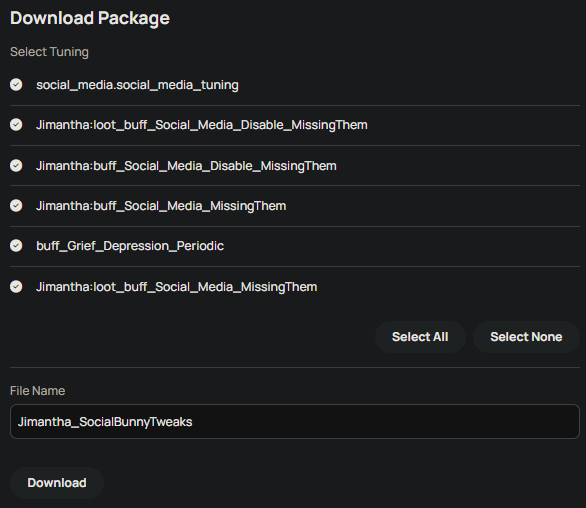This screenshot has width=586, height=508.
Task: Toggle check icon for Jimantha:buff_Social_Media_MissingThem
Action: click(16, 206)
